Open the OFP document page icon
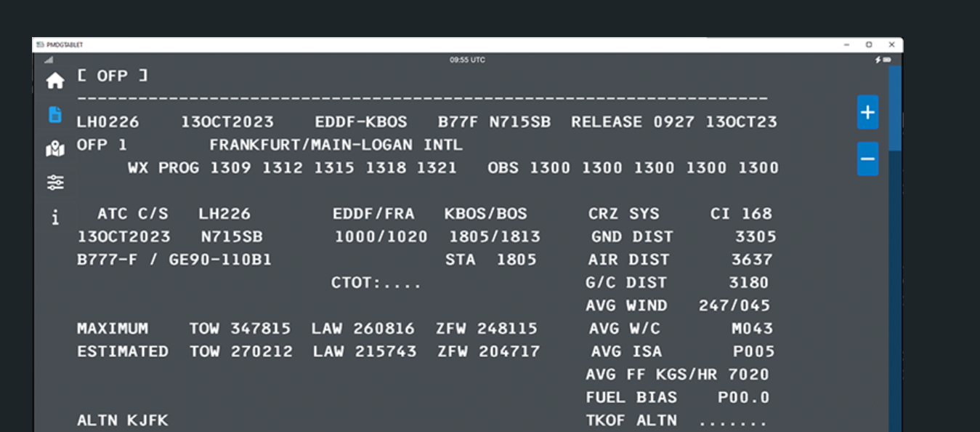This screenshot has width=980, height=432. click(55, 114)
